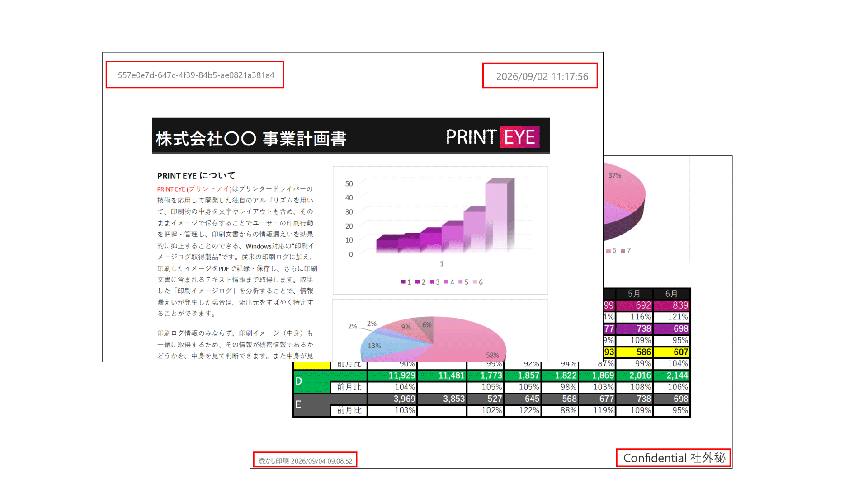This screenshot has width=868, height=488.
Task: Select the table cell showing 116%
Action: point(634,317)
